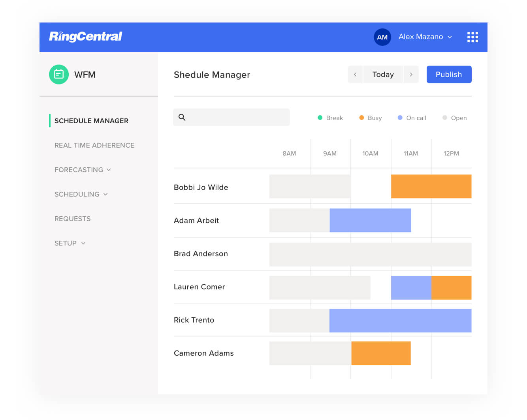Click the orange Busy legend swatch
Viewport: 527px width, 420px height.
tap(361, 118)
